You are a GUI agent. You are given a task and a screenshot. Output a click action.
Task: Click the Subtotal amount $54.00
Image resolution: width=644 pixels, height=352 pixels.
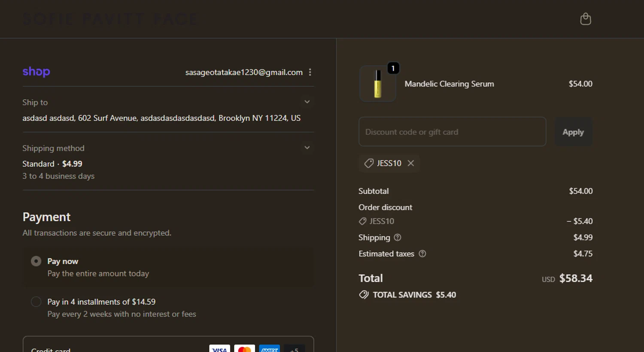[x=581, y=191]
